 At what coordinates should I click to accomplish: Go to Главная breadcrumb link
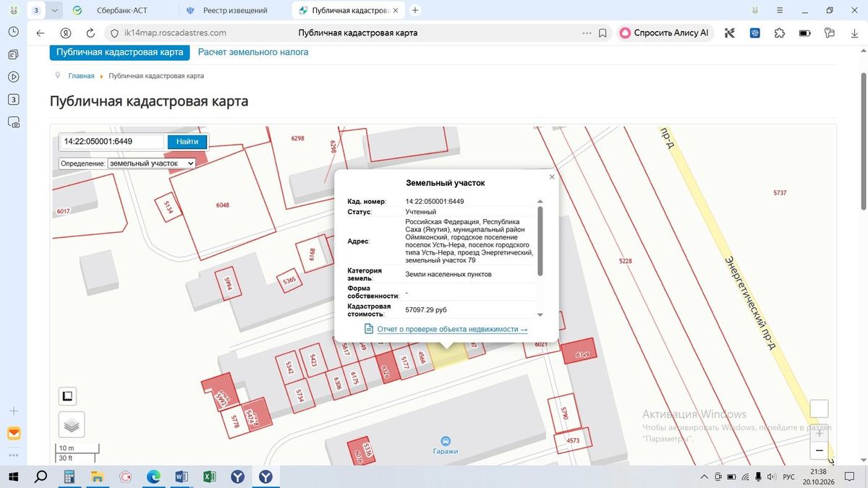coord(81,76)
